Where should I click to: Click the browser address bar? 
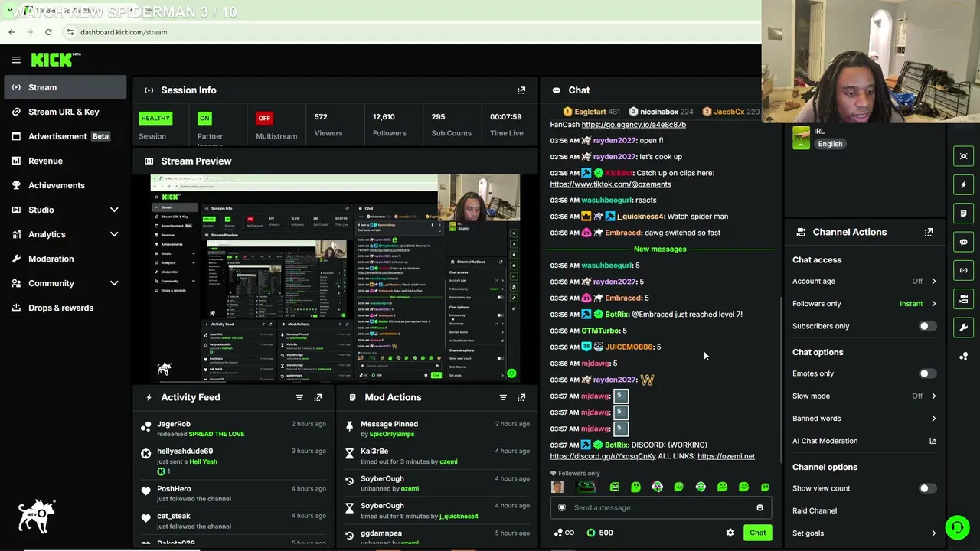[413, 32]
